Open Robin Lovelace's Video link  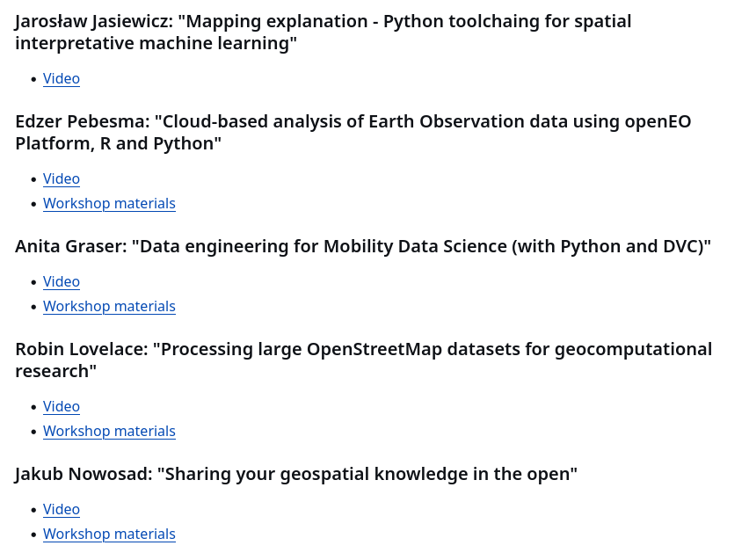pyautogui.click(x=62, y=407)
